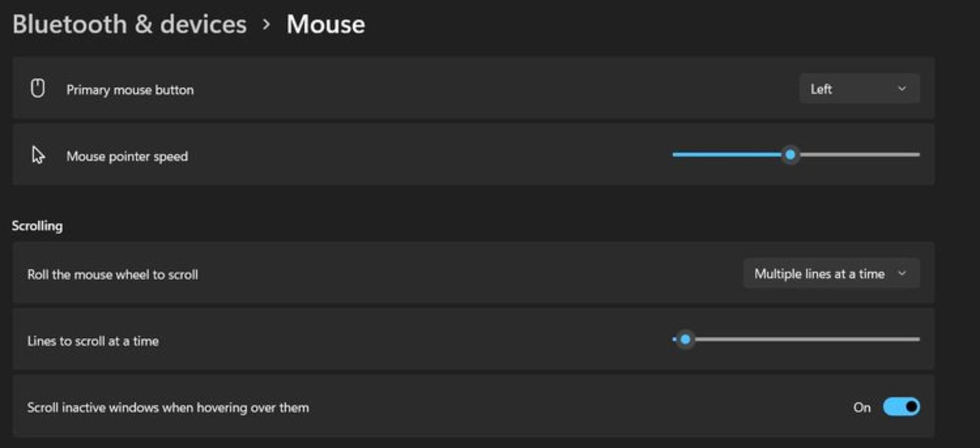Select the Roll the mouse wheel to scroll row
The image size is (980, 448).
(x=473, y=273)
